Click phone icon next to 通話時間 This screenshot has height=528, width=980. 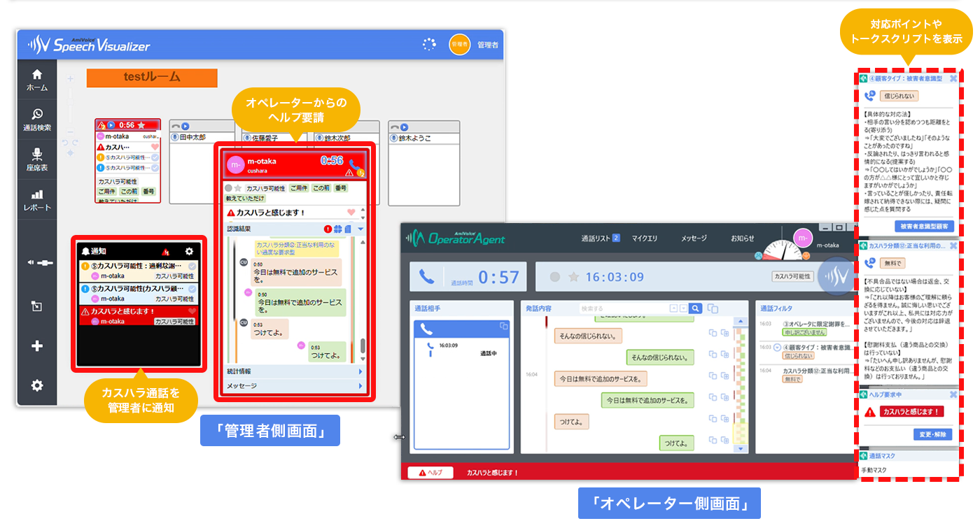426,277
